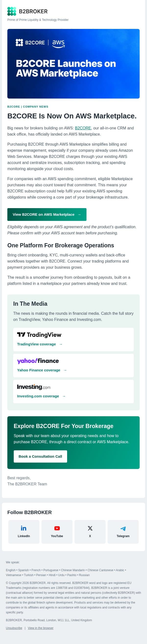This screenshot has height=644, width=147.
Task: Open the LinkedIn social icon
Action: point(24,532)
